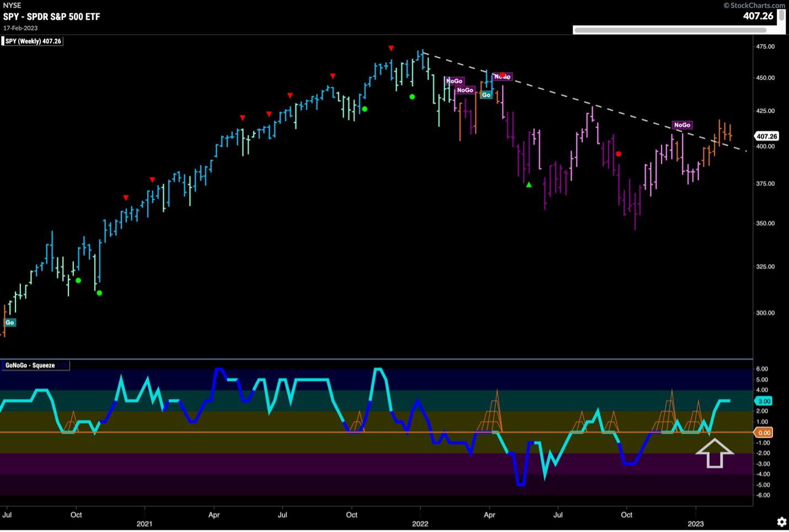Screen dimensions: 789x532
Task: Open the StockCharts.com copyright link
Action: click(754, 6)
